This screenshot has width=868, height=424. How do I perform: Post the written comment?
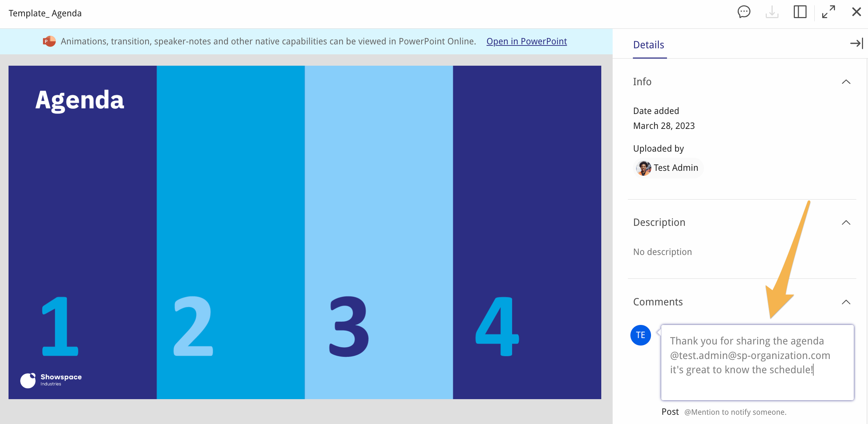click(x=670, y=412)
